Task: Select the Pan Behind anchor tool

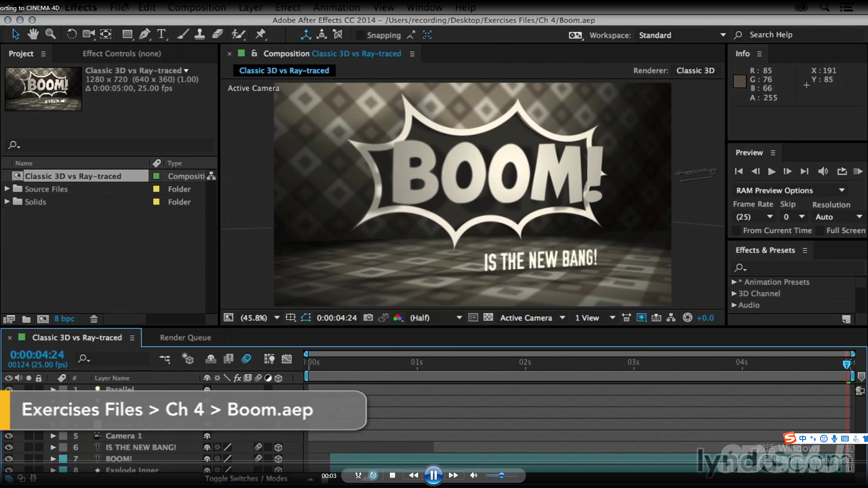Action: pos(106,34)
